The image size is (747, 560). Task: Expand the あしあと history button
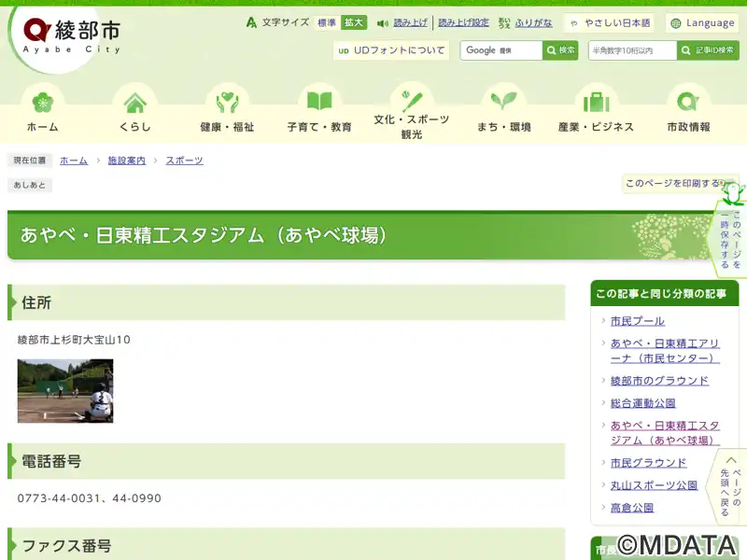[x=30, y=185]
